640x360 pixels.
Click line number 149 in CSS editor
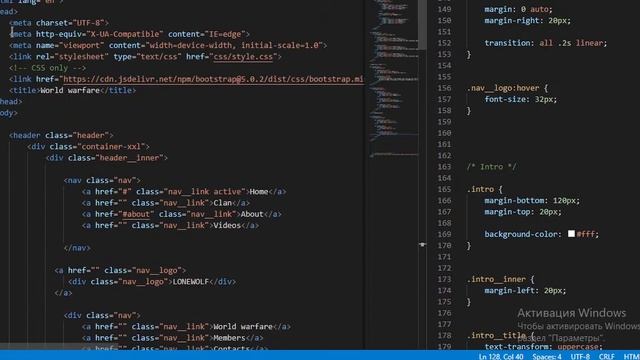444,9
